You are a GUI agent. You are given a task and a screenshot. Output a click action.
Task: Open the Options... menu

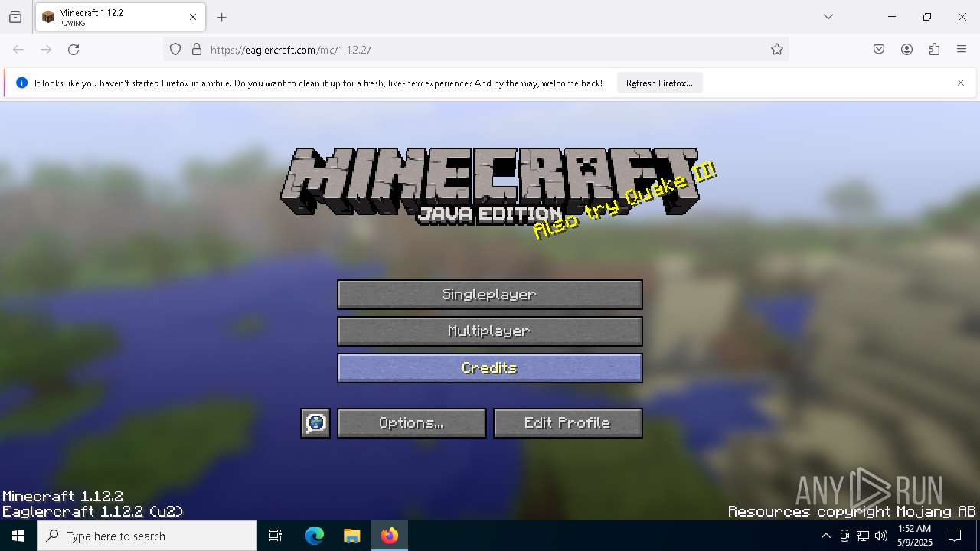(x=412, y=423)
